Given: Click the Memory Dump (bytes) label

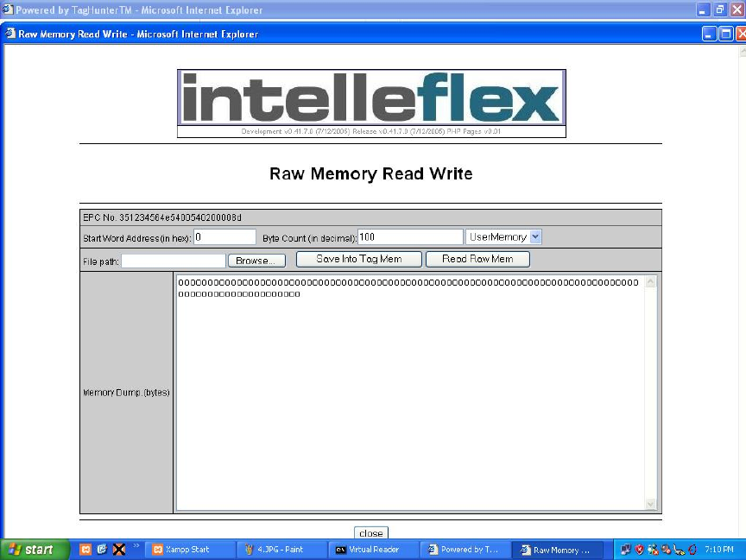Looking at the screenshot, I should tap(126, 393).
